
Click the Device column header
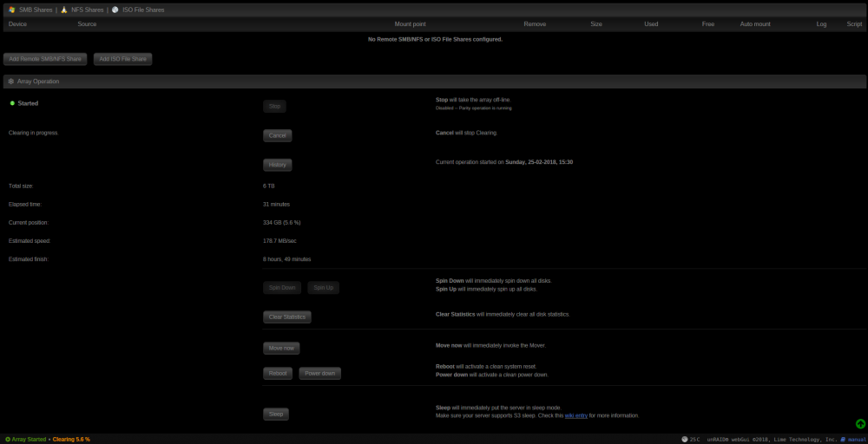pos(17,24)
